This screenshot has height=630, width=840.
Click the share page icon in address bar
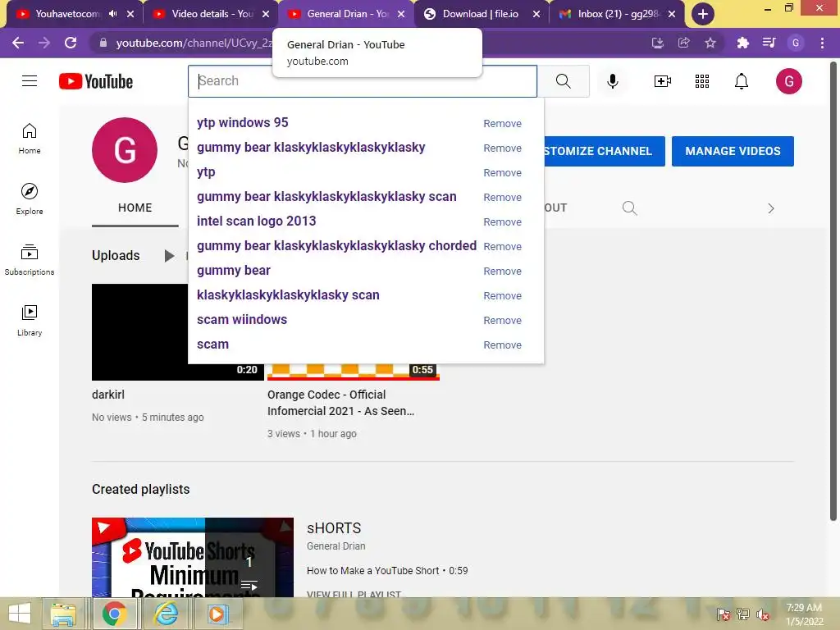click(x=683, y=43)
